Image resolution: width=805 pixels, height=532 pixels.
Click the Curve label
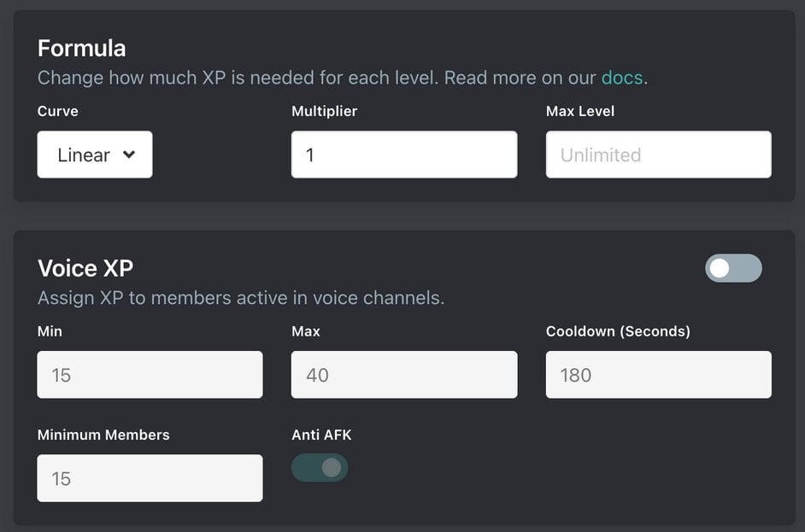click(x=57, y=111)
